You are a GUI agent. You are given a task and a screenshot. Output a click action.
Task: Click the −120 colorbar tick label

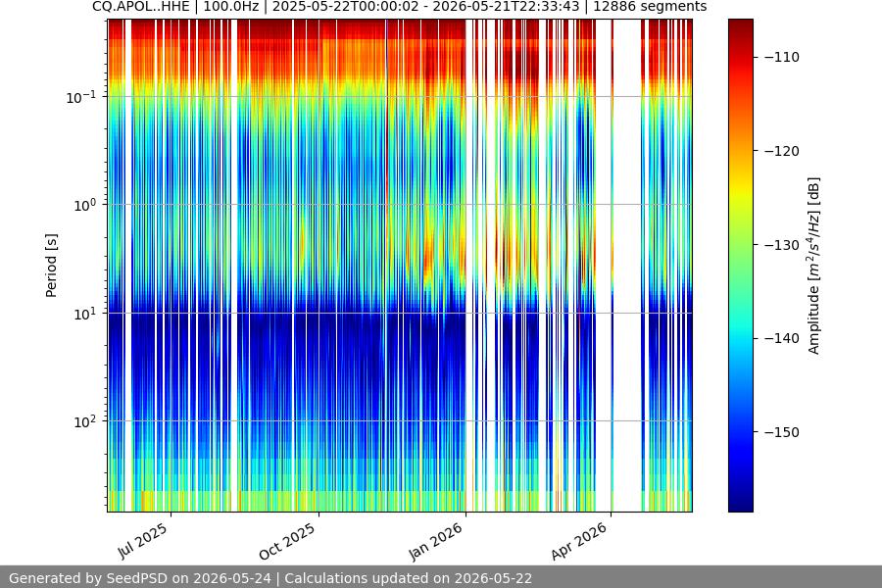pos(782,151)
